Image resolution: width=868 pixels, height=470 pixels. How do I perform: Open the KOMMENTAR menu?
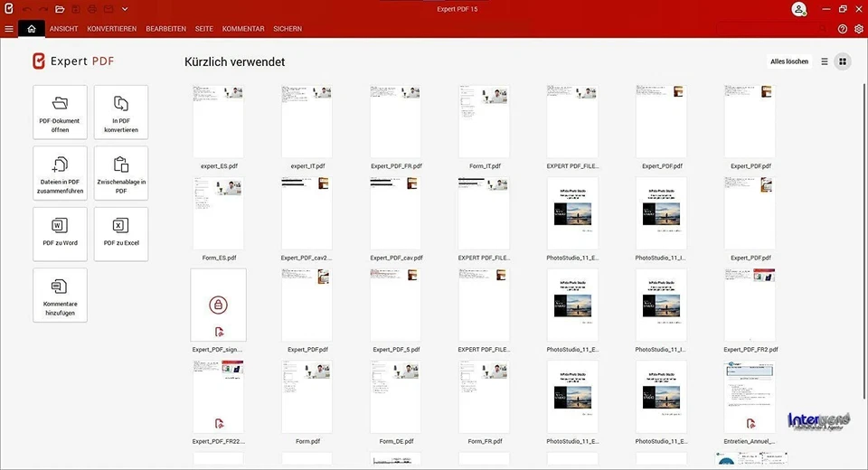(243, 29)
